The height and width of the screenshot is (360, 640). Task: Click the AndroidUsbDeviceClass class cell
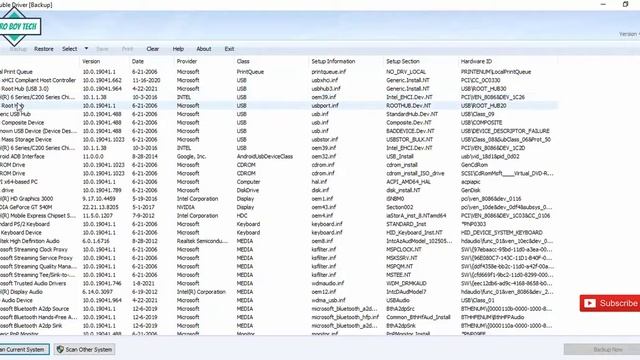pos(264,156)
